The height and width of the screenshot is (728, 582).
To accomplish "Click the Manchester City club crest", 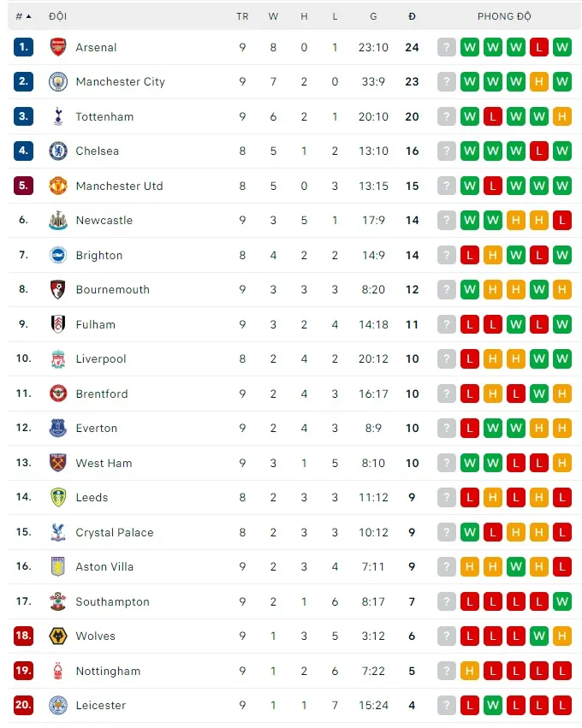I will pyautogui.click(x=58, y=82).
